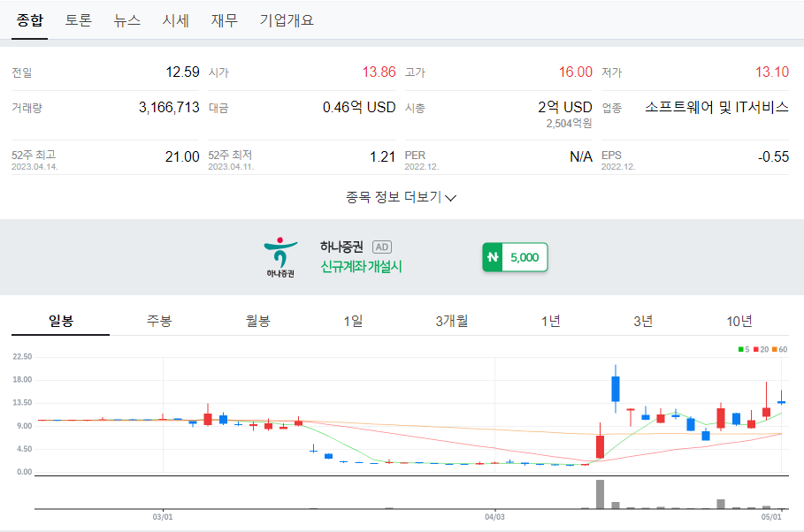Click the AD badge next to 하나증권
This screenshot has width=804, height=532.
click(382, 247)
